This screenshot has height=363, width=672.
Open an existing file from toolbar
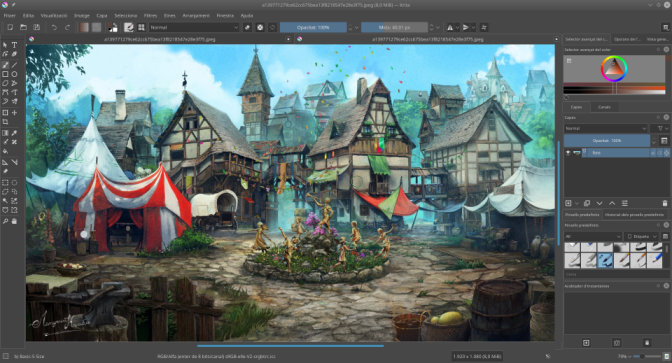click(24, 27)
